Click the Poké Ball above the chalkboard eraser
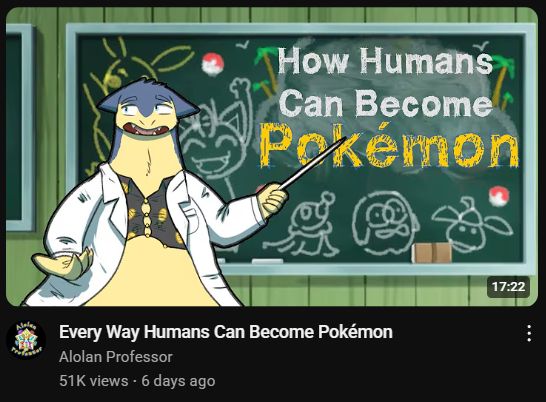The height and width of the screenshot is (402, 546). coord(499,196)
